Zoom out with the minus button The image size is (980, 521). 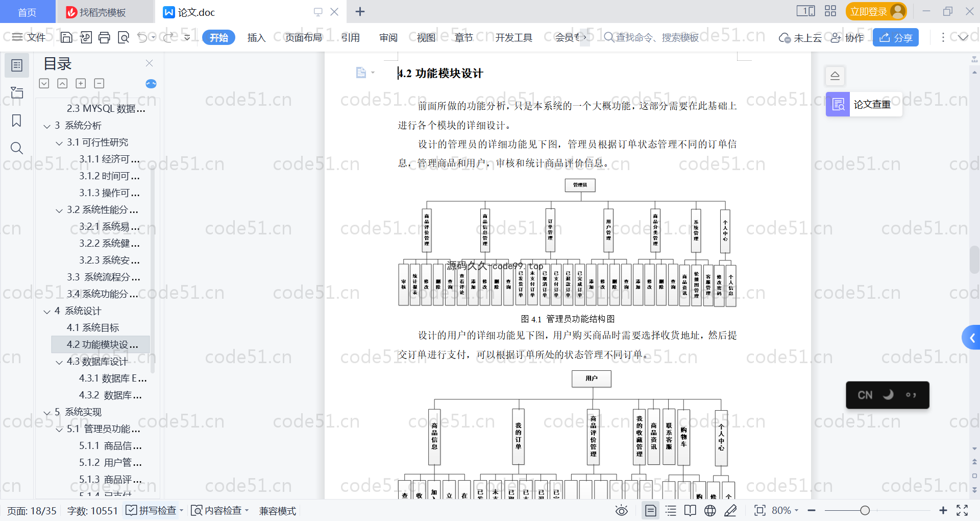tap(812, 510)
